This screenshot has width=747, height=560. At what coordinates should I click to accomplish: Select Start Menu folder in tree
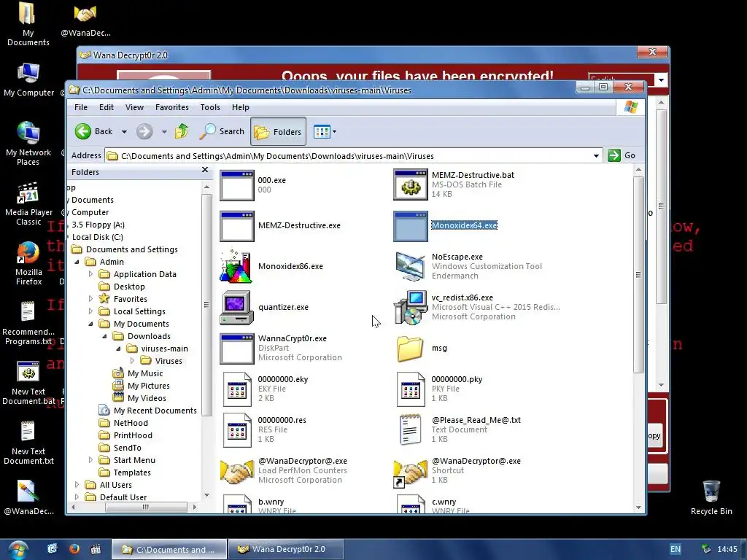(x=134, y=460)
